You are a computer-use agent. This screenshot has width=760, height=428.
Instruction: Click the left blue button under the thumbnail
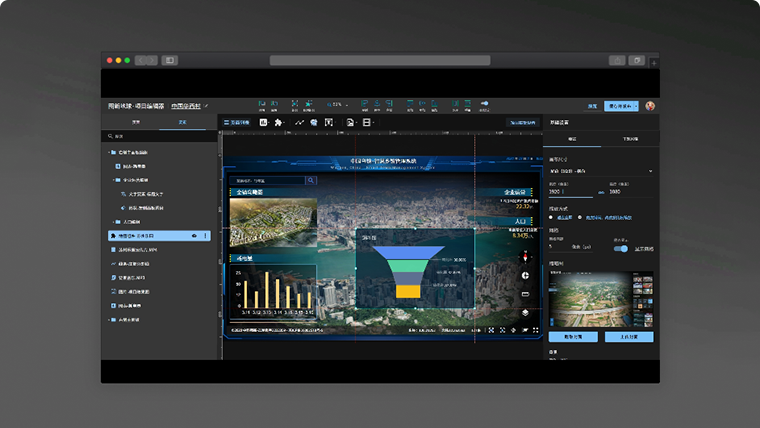[573, 337]
